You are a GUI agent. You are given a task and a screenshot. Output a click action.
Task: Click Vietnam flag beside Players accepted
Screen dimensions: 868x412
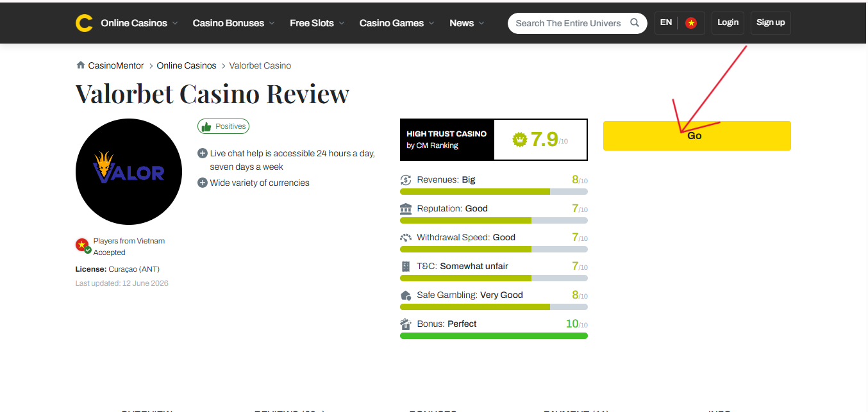pyautogui.click(x=83, y=245)
